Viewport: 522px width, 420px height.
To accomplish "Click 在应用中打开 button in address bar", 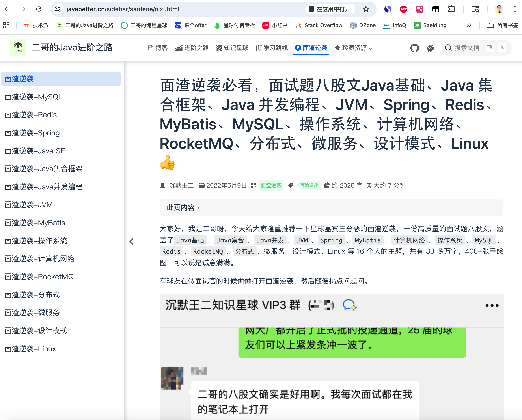I will click(330, 9).
